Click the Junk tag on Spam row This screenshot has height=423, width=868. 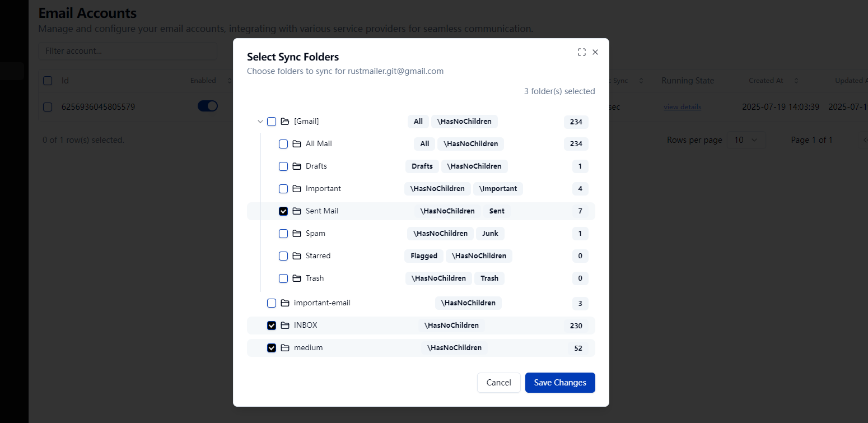click(x=490, y=234)
